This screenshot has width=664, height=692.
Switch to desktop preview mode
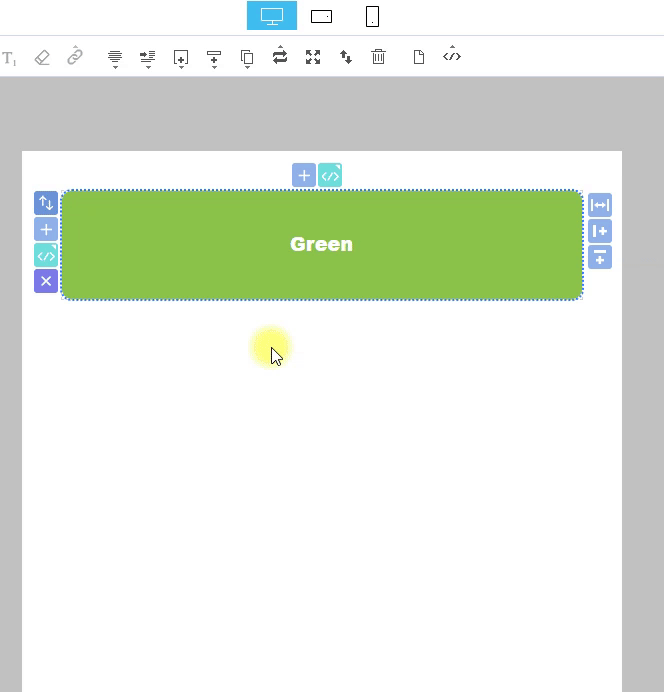coord(272,16)
